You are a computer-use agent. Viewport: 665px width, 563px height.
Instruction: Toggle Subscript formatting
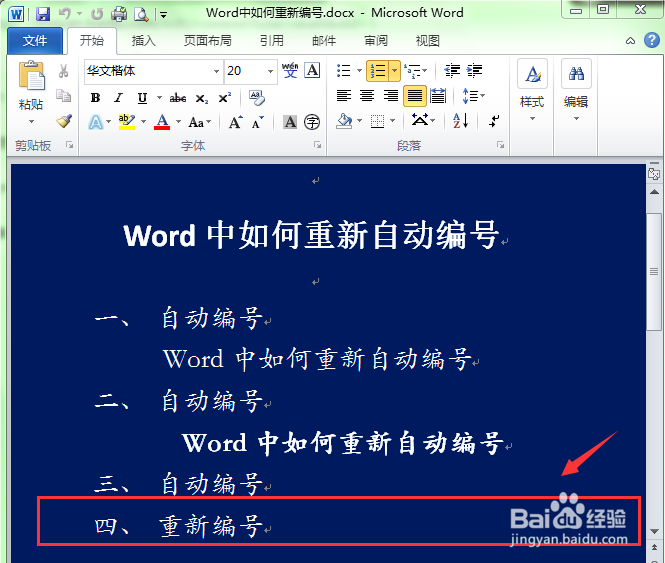click(x=201, y=98)
